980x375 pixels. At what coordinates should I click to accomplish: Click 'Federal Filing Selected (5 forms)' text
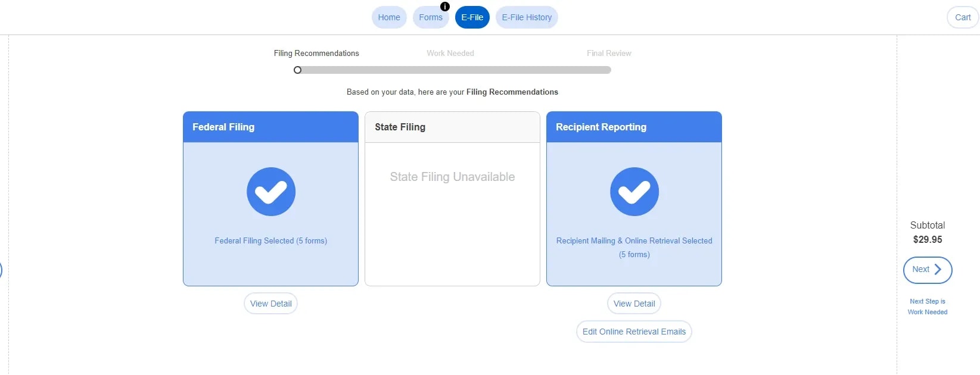(x=271, y=240)
